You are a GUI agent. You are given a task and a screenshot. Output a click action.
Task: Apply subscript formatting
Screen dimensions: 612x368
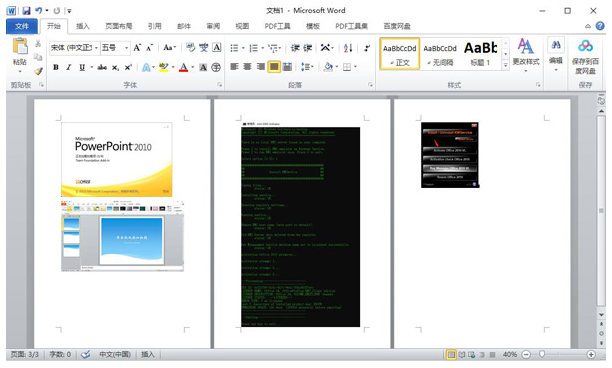pos(115,67)
